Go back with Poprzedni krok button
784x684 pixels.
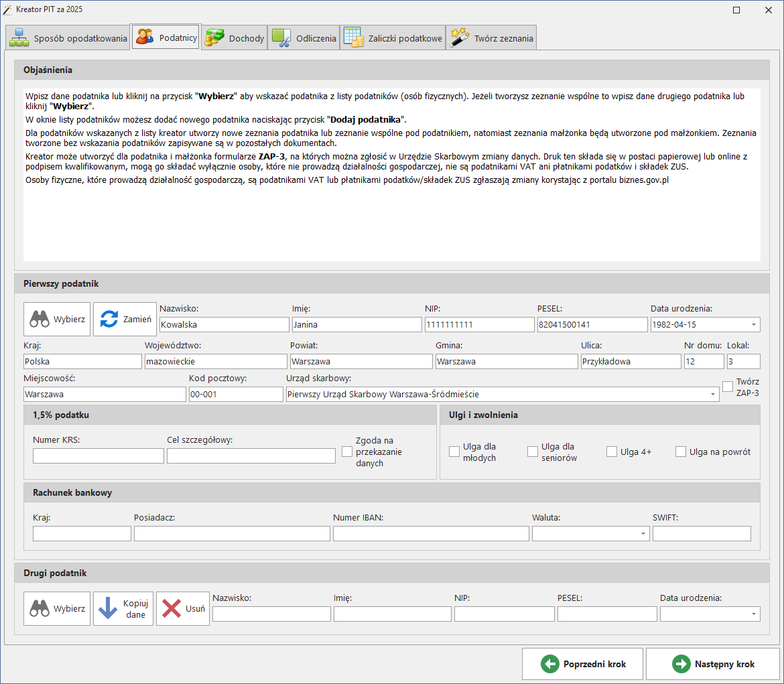click(582, 664)
